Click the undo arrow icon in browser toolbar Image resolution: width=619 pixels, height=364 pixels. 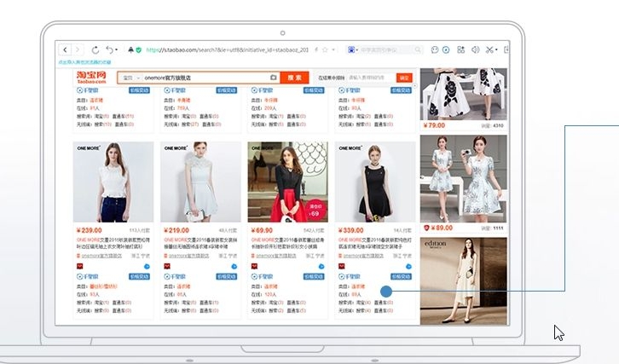(109, 50)
